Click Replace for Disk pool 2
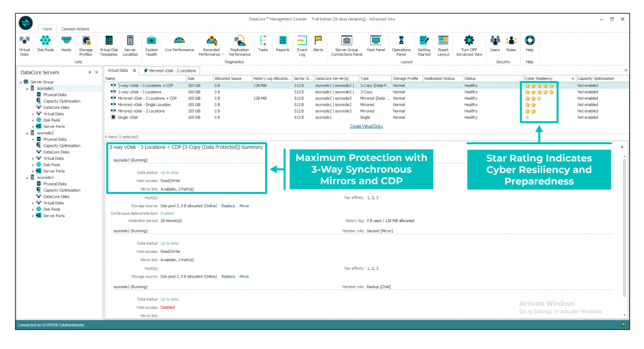 point(228,277)
